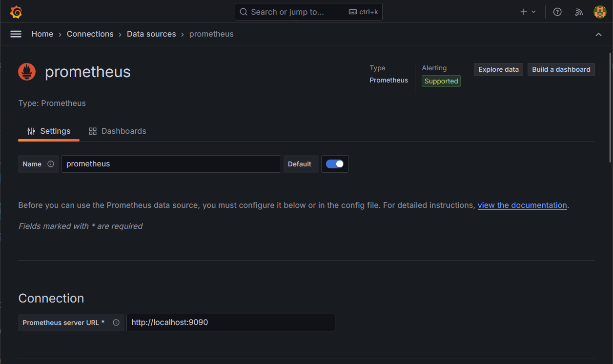The height and width of the screenshot is (364, 613).
Task: Open the view the documentation link
Action: coord(522,205)
